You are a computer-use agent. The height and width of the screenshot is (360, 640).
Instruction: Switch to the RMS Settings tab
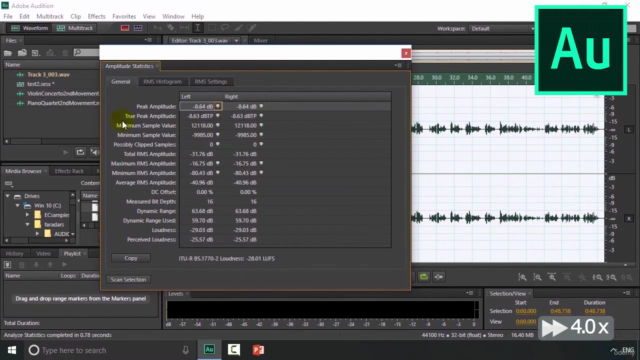coord(211,82)
